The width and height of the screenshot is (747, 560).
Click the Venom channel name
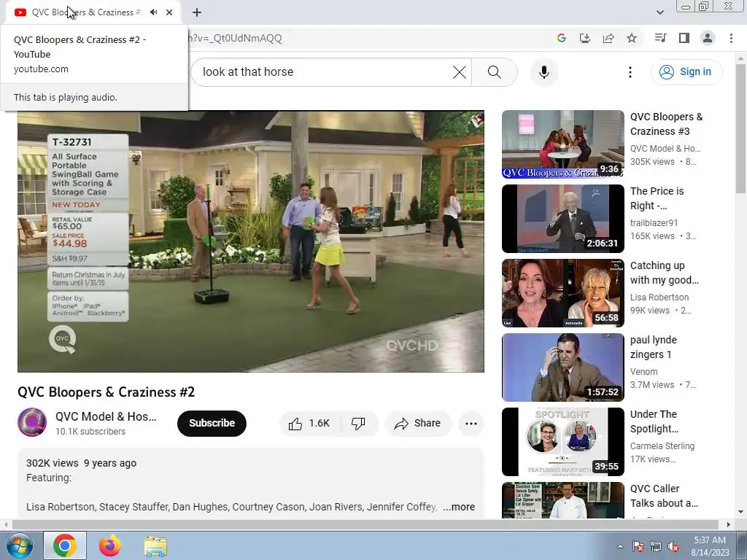[x=643, y=371]
